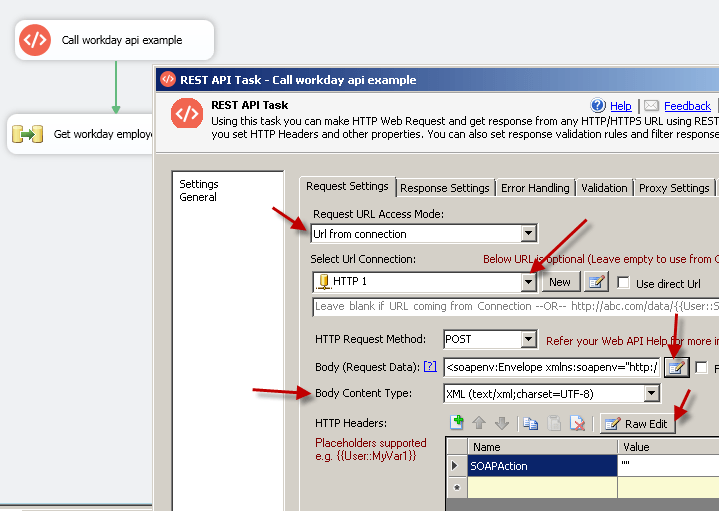Switch to the Response Settings tab
719x511 pixels.
pos(445,188)
